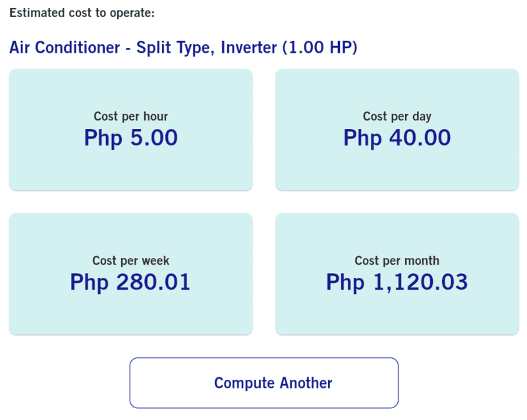Click the Php 40.00 daily amount

[x=397, y=138]
